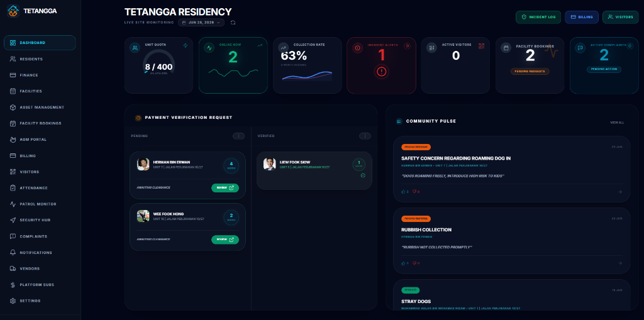644x320 pixels.
Task: Open the Verified column options menu
Action: [x=365, y=136]
